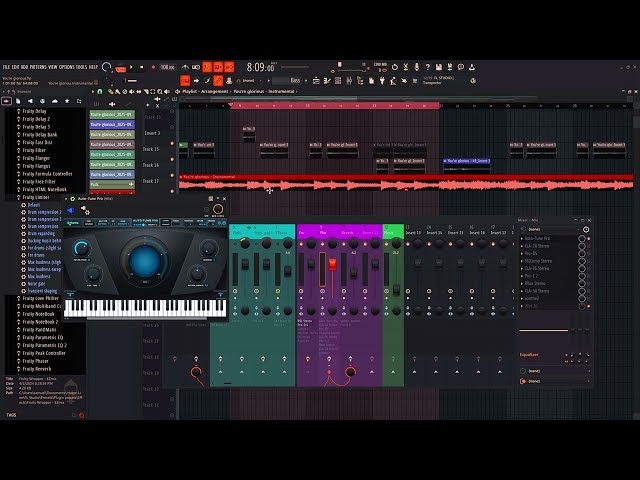Open the plugin picker plug icon
640x480 pixels.
click(382, 81)
